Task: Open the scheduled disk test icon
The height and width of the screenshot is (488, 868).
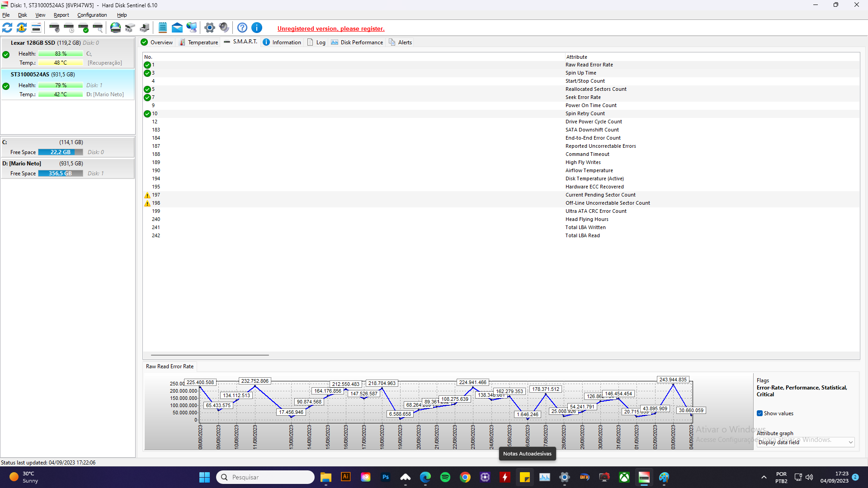Action: pos(69,28)
